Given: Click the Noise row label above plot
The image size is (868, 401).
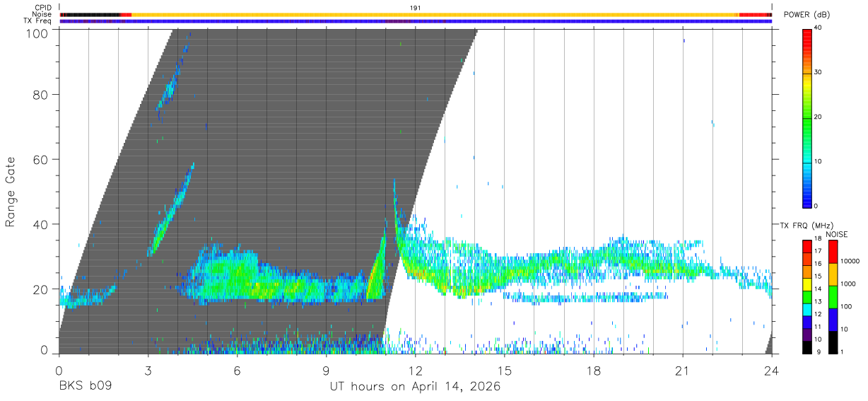Looking at the screenshot, I should [x=42, y=14].
